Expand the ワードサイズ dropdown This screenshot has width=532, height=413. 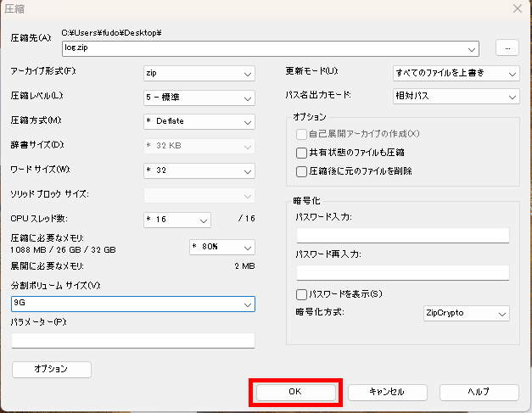199,170
